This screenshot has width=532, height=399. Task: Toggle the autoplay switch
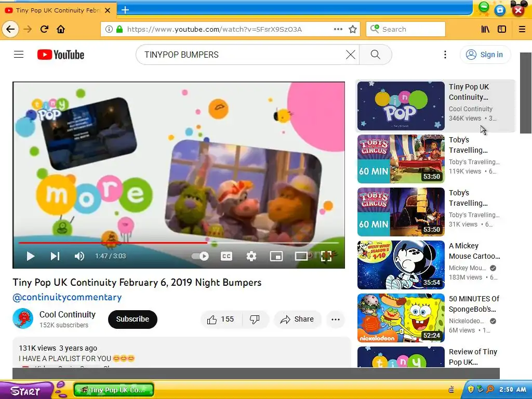pyautogui.click(x=200, y=256)
